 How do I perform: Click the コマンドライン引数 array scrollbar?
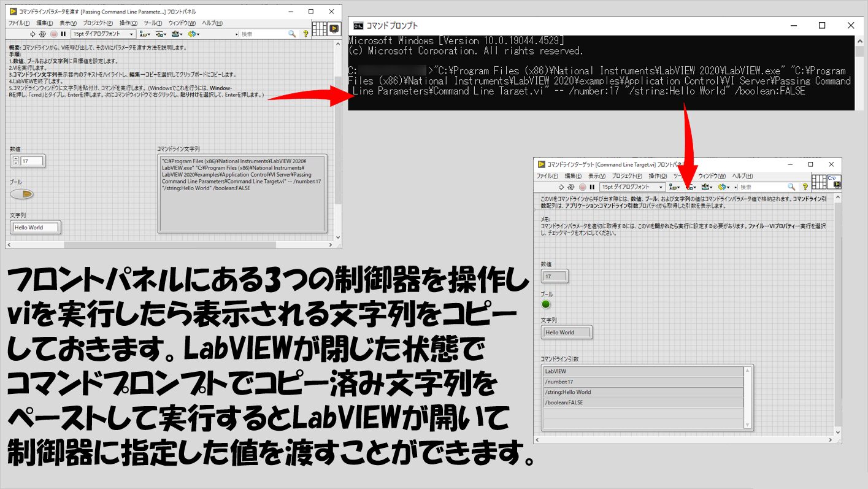pyautogui.click(x=747, y=397)
